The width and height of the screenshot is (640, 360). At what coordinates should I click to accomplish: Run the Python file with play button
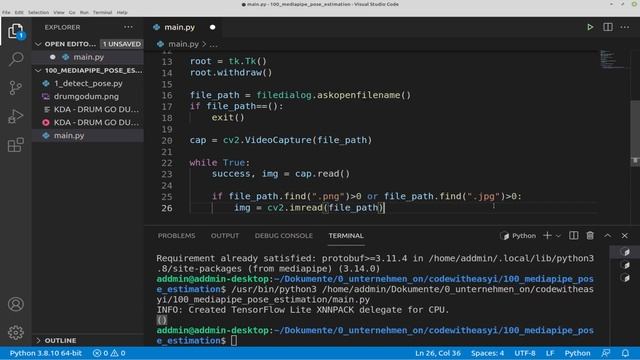(590, 27)
